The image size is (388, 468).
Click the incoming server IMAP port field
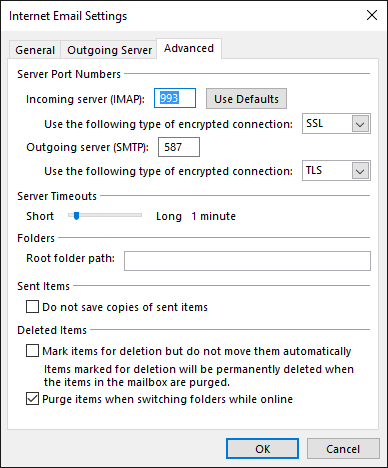click(x=175, y=98)
